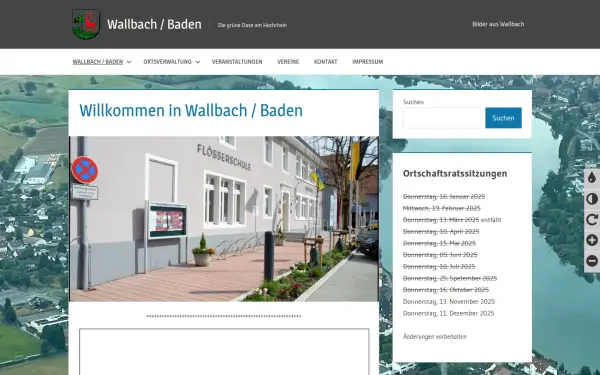Image resolution: width=600 pixels, height=375 pixels.
Task: Open the Ortsverwaltung menu item
Action: coord(167,62)
